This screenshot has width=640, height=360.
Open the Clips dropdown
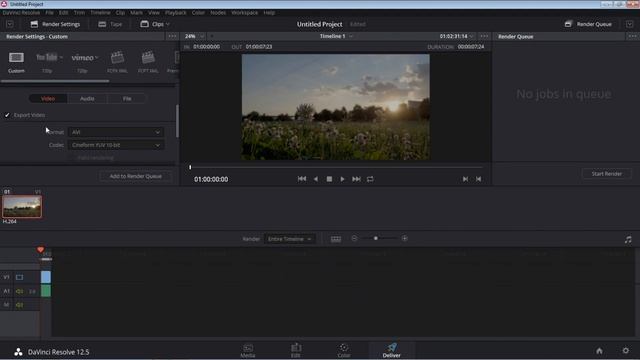(x=155, y=24)
